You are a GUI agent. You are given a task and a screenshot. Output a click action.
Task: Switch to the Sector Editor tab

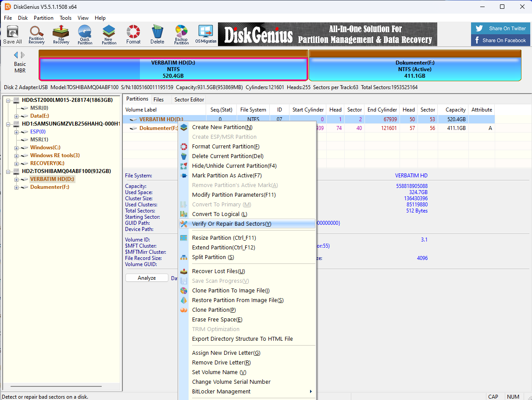(x=189, y=100)
